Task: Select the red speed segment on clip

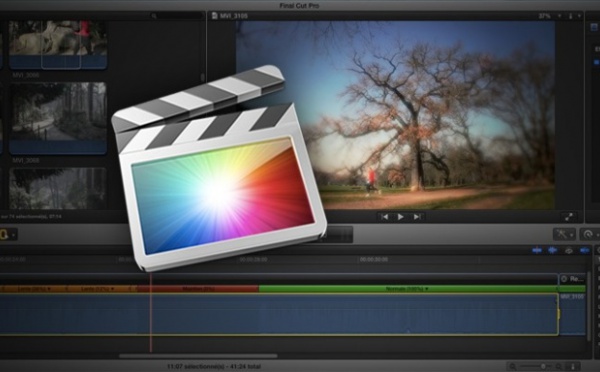Action: (x=198, y=289)
